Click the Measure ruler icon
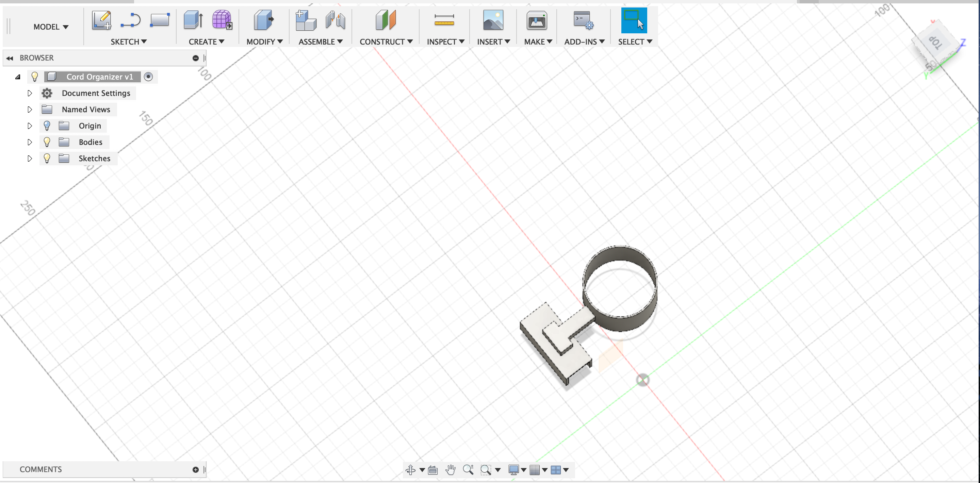980x483 pixels. point(444,20)
